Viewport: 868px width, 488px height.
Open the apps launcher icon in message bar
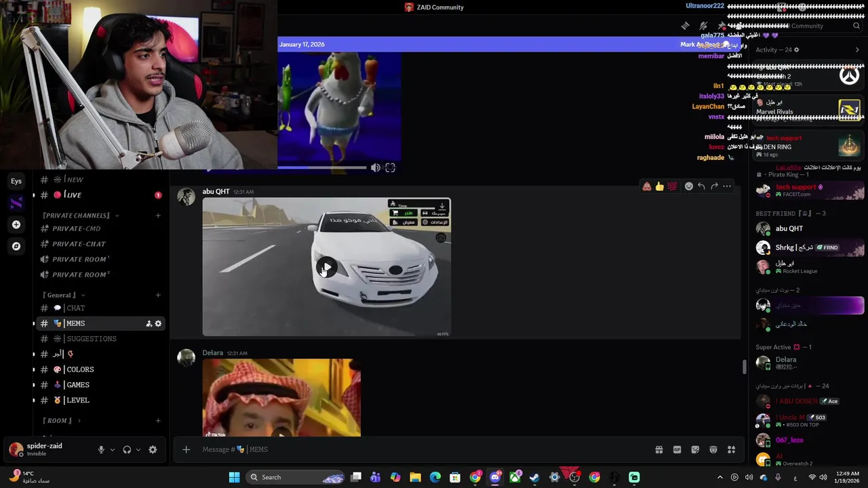(731, 449)
